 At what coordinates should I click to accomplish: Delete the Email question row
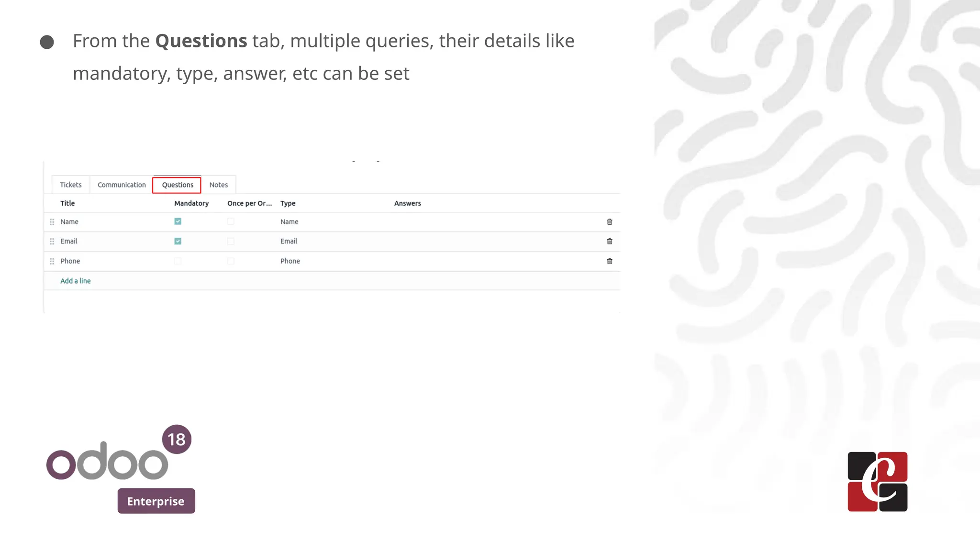(610, 242)
